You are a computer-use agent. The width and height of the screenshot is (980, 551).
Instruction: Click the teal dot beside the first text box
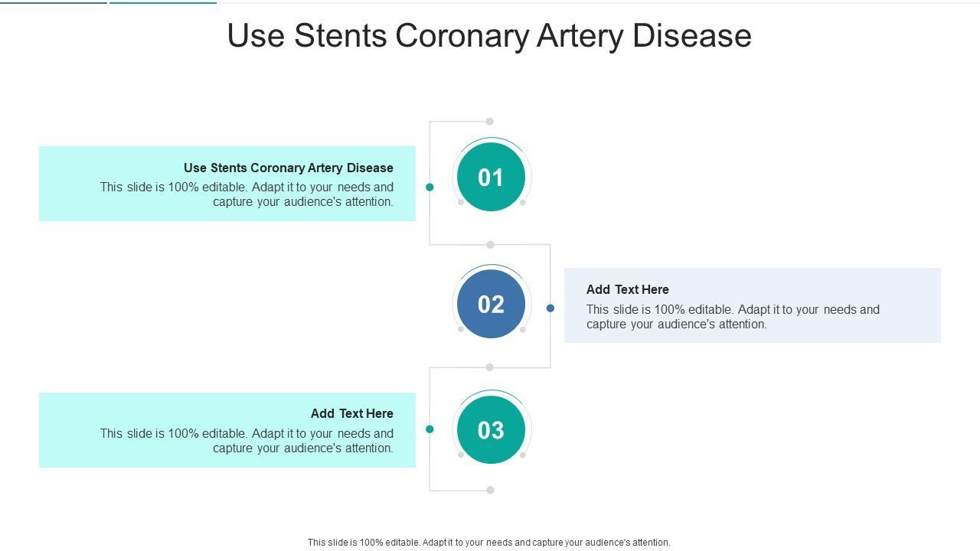pyautogui.click(x=430, y=187)
